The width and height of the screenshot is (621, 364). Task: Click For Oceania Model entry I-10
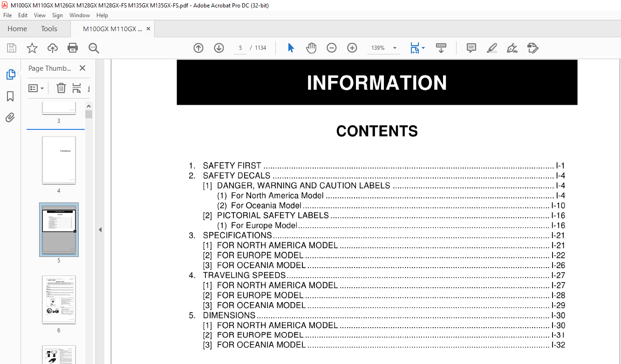coord(391,206)
